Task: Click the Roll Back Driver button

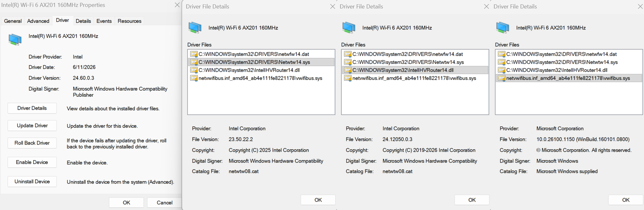Action: point(32,143)
